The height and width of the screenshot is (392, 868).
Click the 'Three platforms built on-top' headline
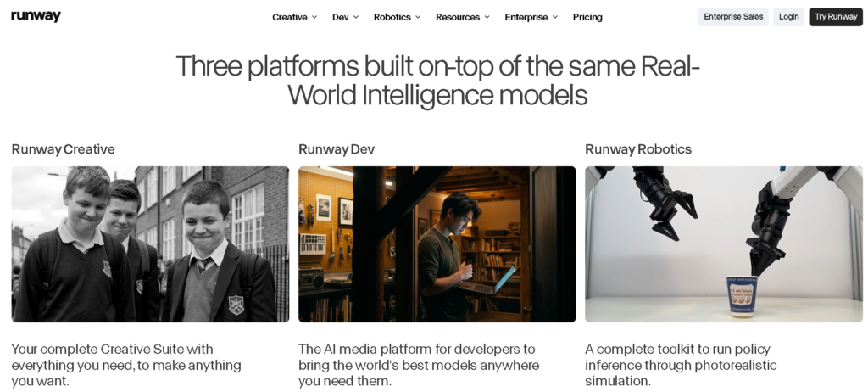(437, 81)
